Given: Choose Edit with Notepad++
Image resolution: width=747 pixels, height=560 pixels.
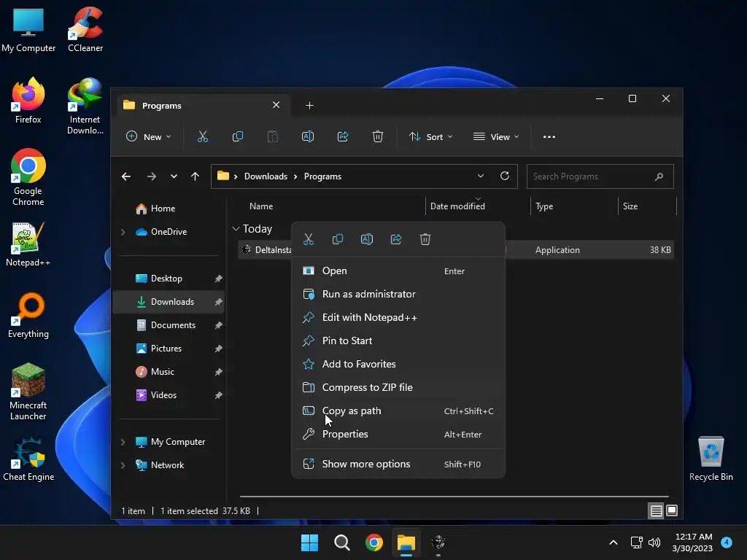Looking at the screenshot, I should point(398,318).
